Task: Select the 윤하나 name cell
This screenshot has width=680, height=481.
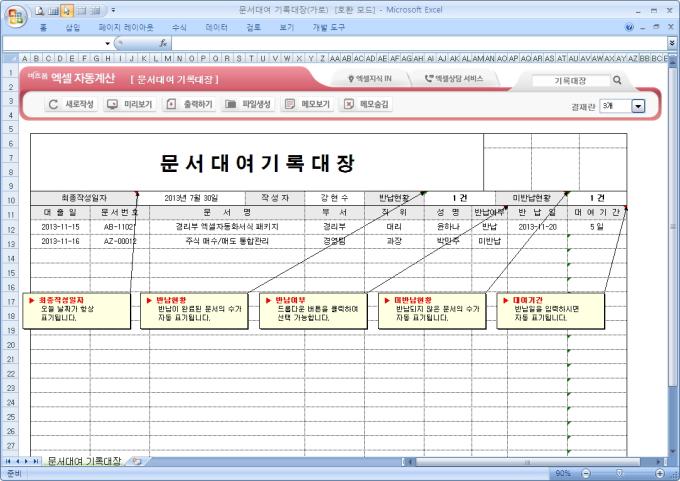Action: tap(448, 227)
